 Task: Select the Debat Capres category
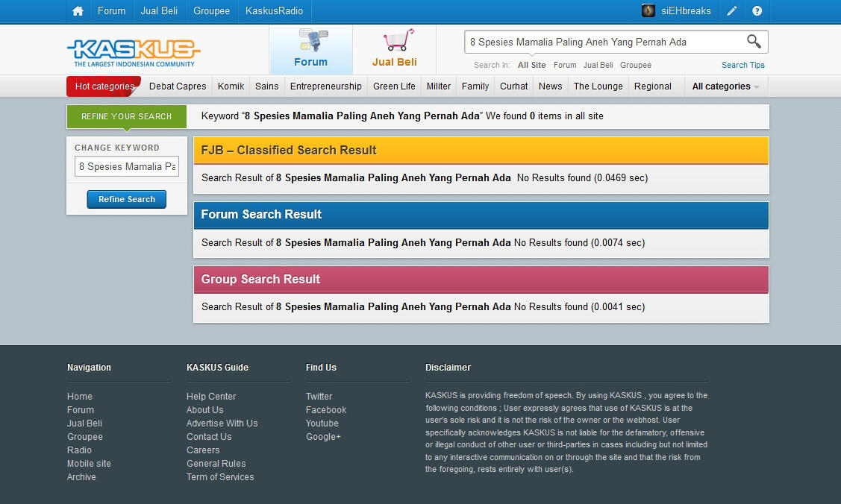point(178,86)
